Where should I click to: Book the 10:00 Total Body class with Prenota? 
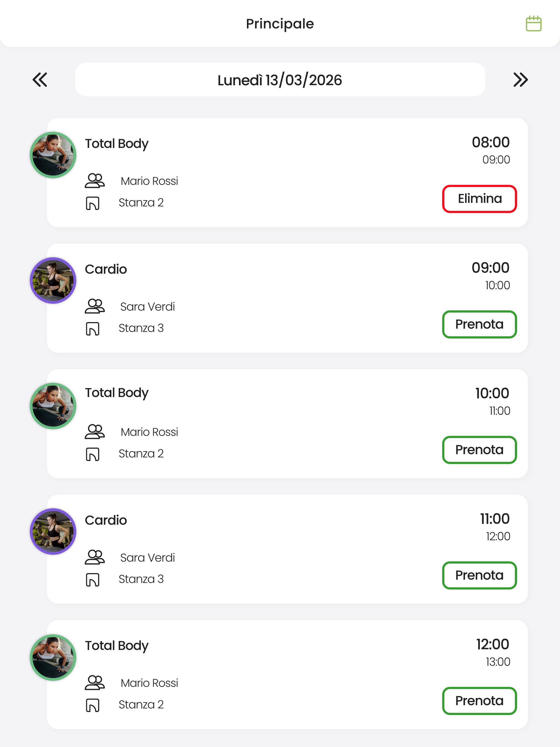(x=480, y=450)
